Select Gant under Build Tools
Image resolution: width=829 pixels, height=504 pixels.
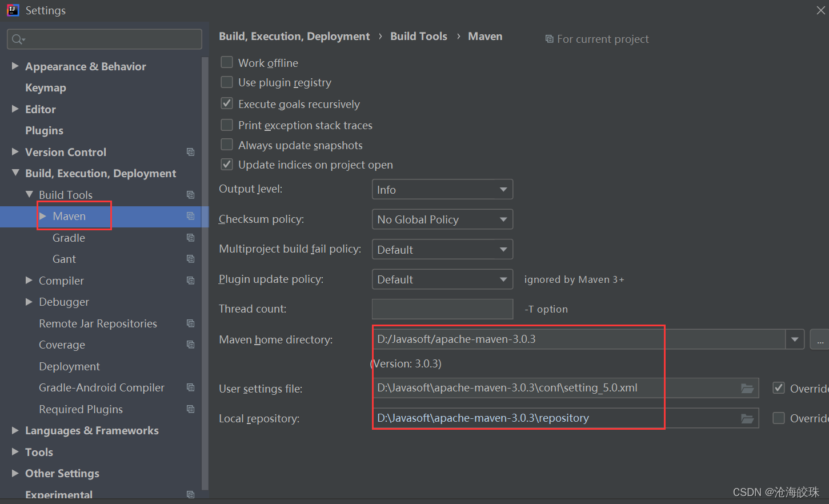click(x=64, y=259)
